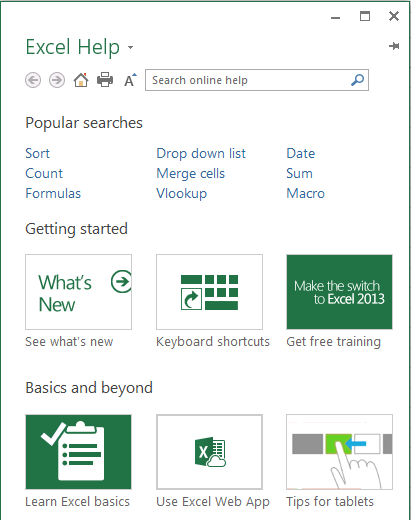411x520 pixels.
Task: Print the help topic with printer icon
Action: tap(105, 80)
